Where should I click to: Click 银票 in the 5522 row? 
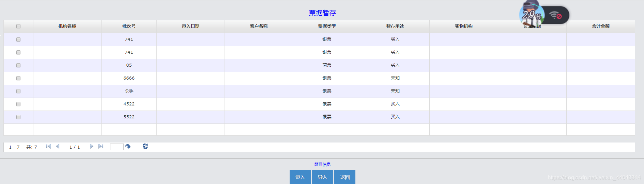(327, 117)
